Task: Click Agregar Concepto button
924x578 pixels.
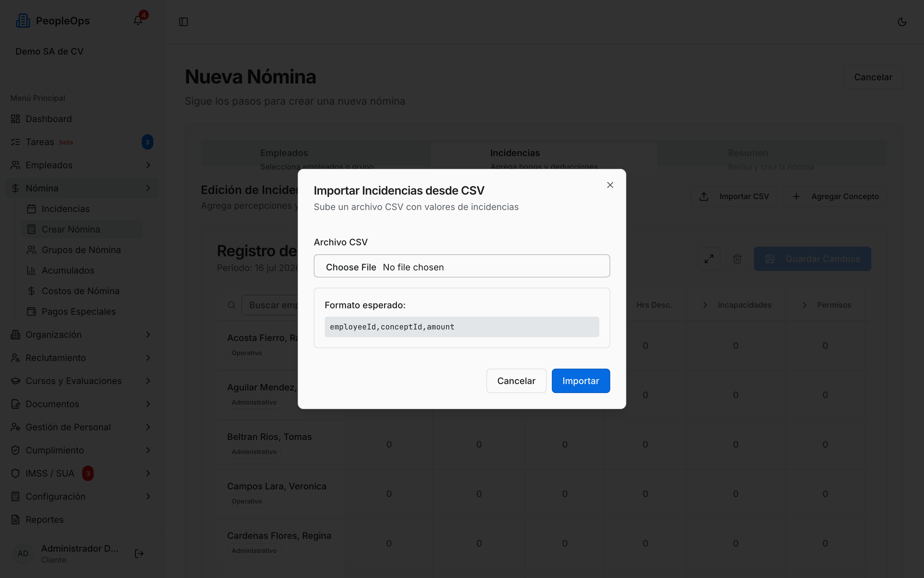Action: (835, 197)
